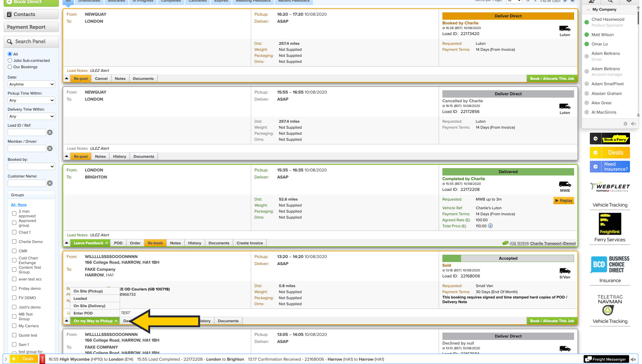This screenshot has width=642, height=364.
Task: Select Loaded status menu item
Action: pos(80,298)
